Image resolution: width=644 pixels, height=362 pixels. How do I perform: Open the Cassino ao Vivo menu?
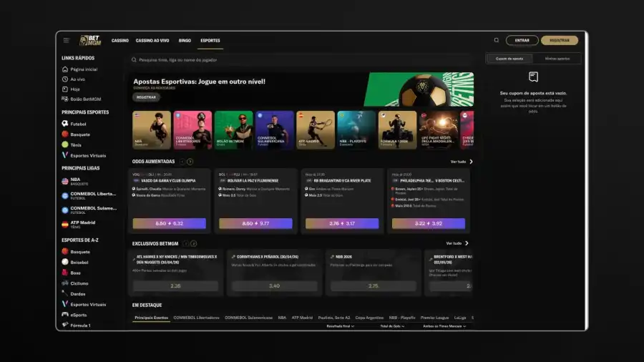click(x=152, y=41)
